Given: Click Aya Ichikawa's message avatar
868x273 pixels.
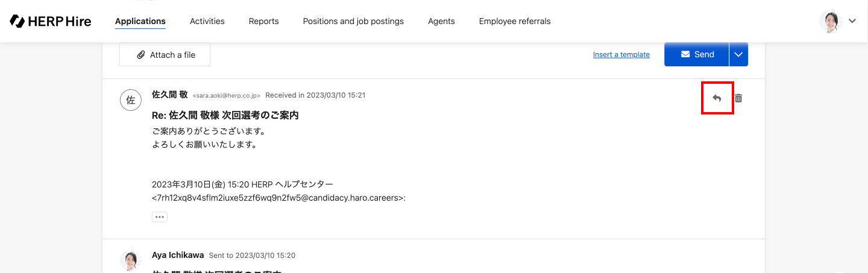Looking at the screenshot, I should pos(130,260).
